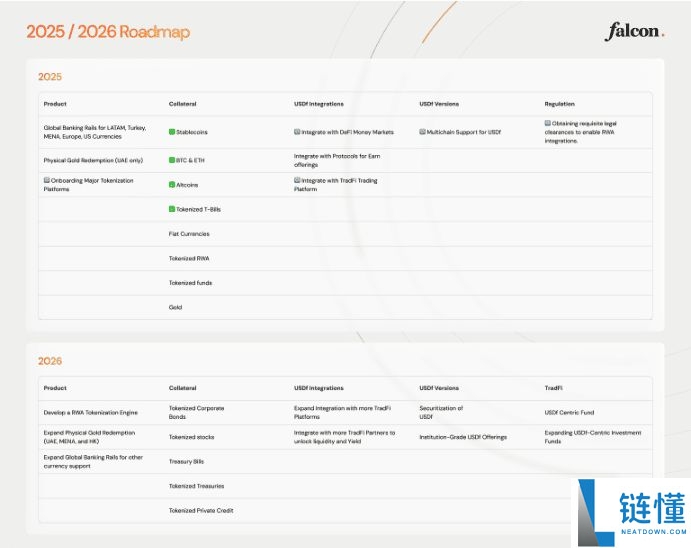Select the 2025 section heading
This screenshot has height=548, width=691.
[x=50, y=77]
